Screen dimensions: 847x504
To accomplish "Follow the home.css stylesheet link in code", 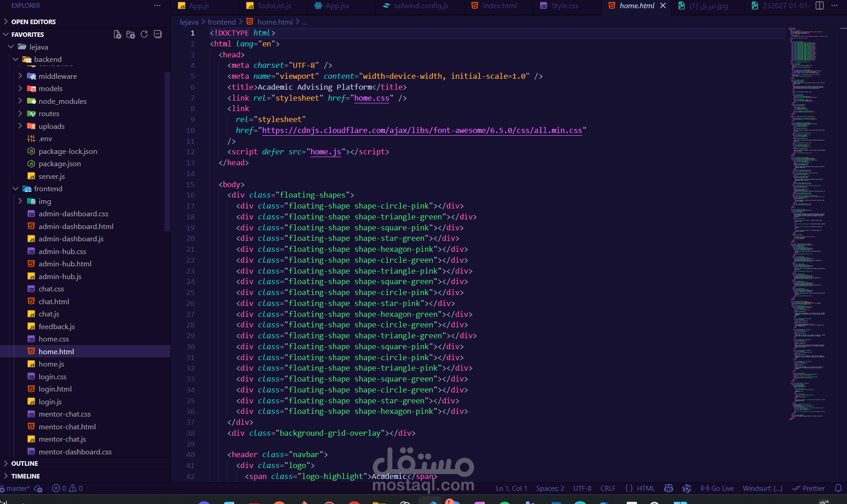I will pos(372,98).
